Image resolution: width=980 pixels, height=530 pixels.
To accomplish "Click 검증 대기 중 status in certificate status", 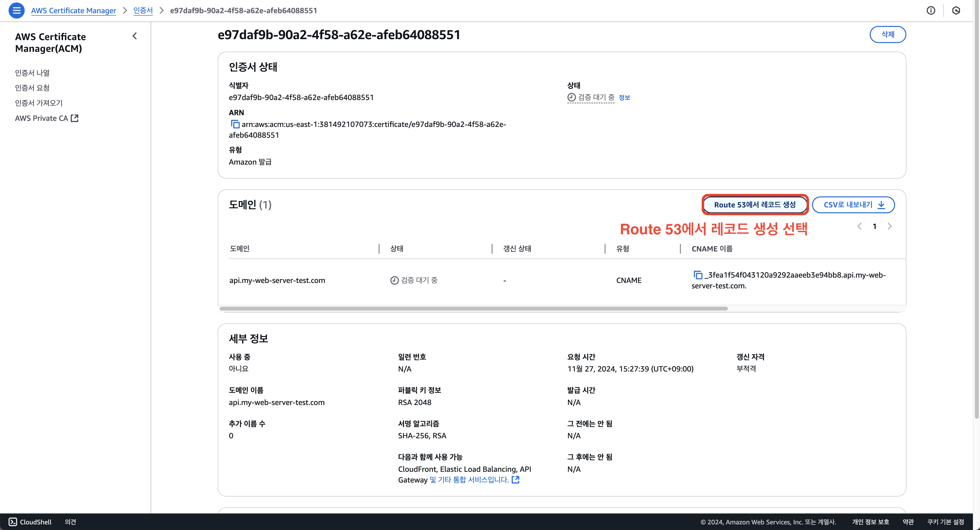I will pos(591,97).
